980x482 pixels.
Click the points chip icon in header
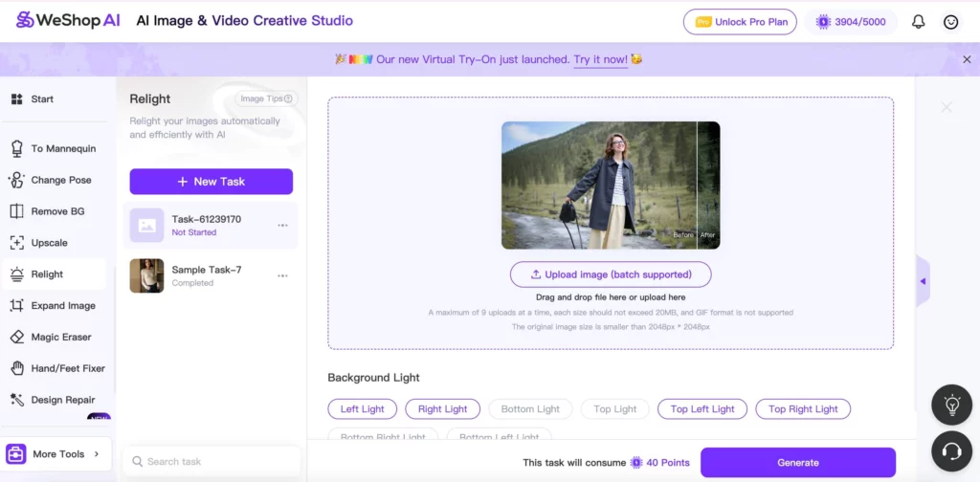pos(823,22)
